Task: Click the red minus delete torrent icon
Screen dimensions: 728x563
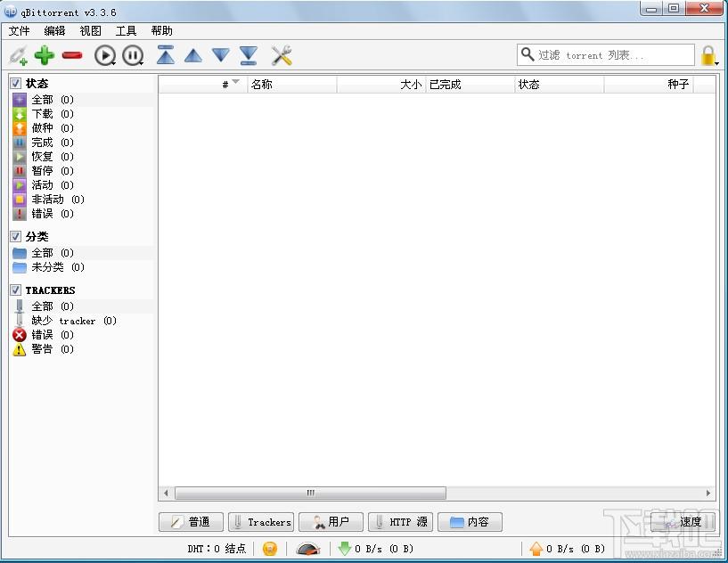Action: pos(72,56)
